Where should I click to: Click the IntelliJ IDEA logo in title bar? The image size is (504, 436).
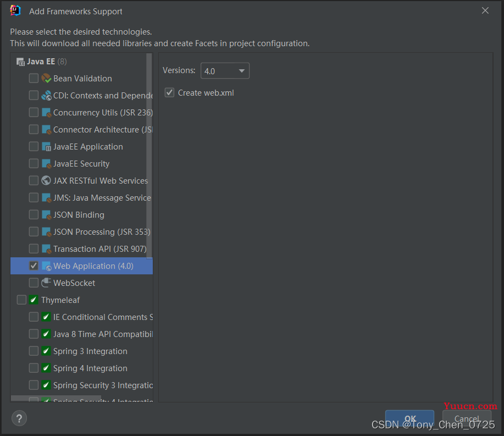pos(15,10)
